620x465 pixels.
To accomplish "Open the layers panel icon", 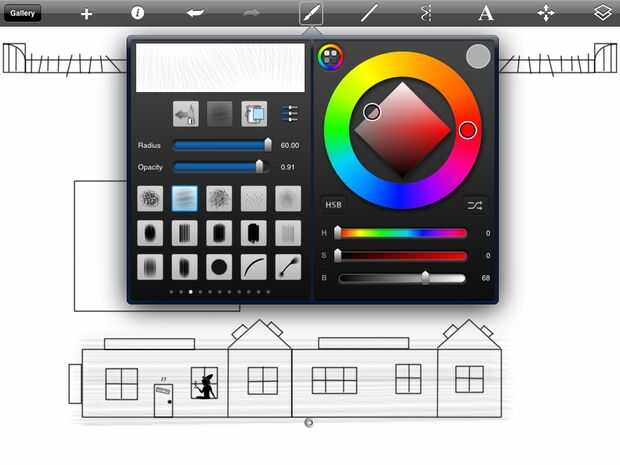I will [602, 13].
